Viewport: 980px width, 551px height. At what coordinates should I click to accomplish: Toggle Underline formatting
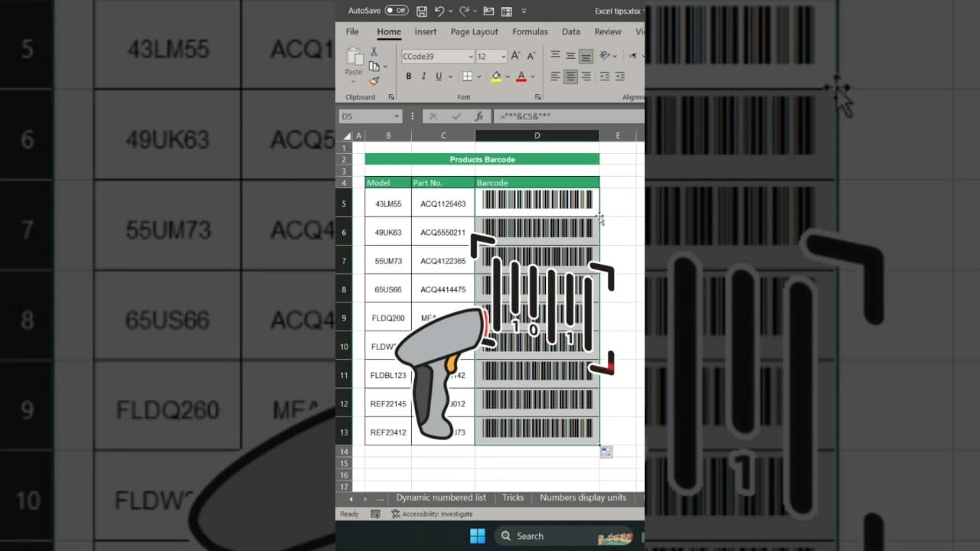point(439,77)
